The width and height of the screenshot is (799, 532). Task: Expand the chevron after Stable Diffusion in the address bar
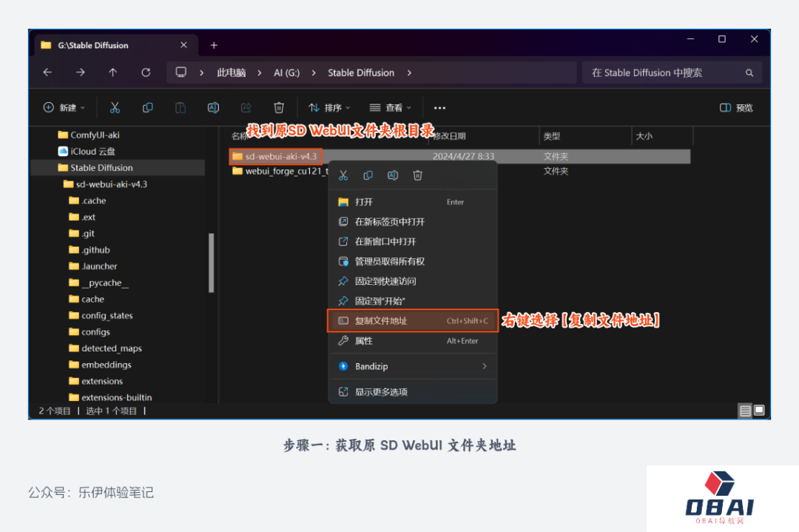[409, 73]
